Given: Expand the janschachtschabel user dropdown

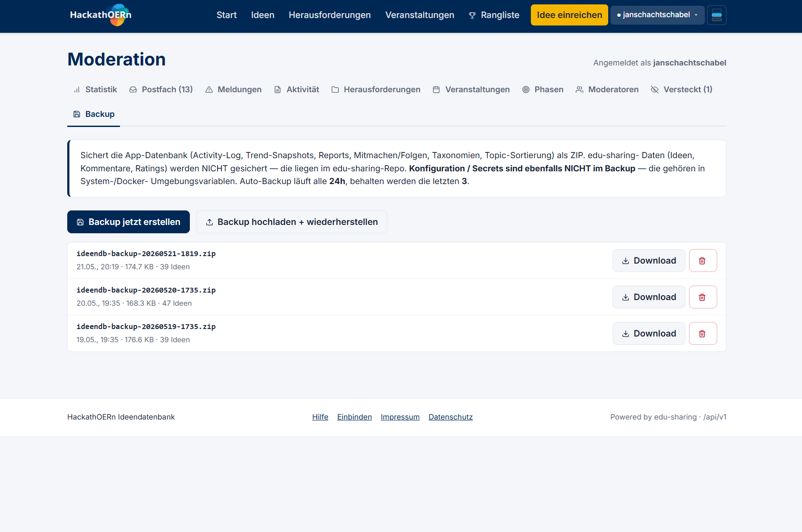Looking at the screenshot, I should (657, 15).
